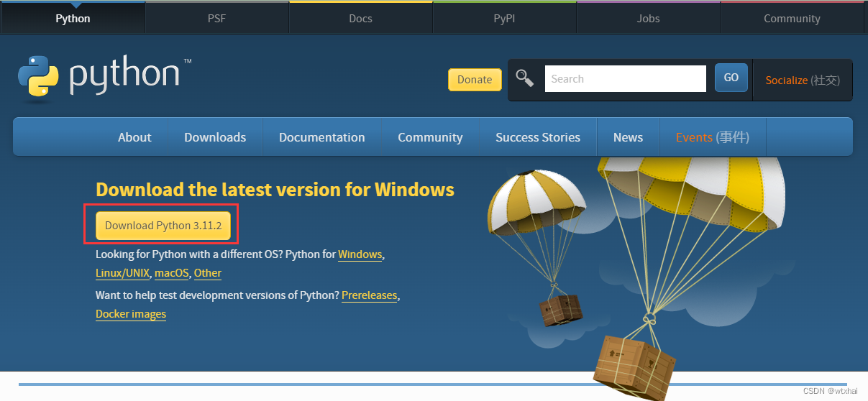Open the Events menu
This screenshot has width=868, height=401.
tap(713, 137)
